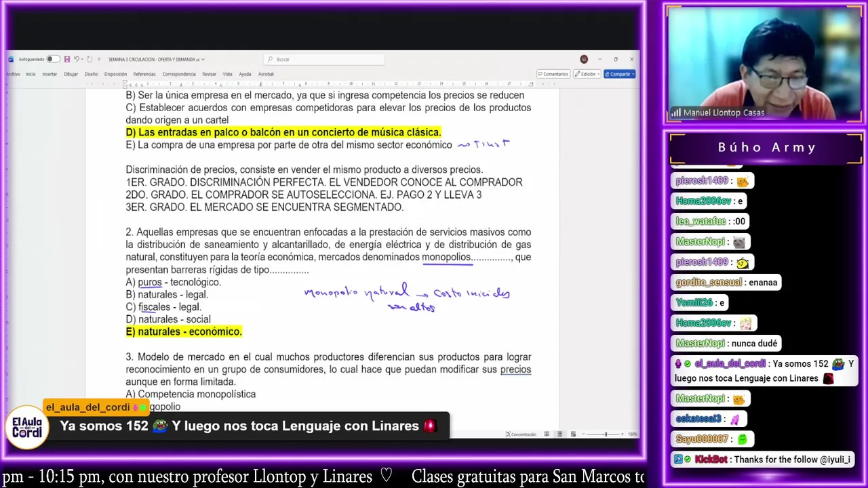Click the underlined word "precios" in question 3

515,369
